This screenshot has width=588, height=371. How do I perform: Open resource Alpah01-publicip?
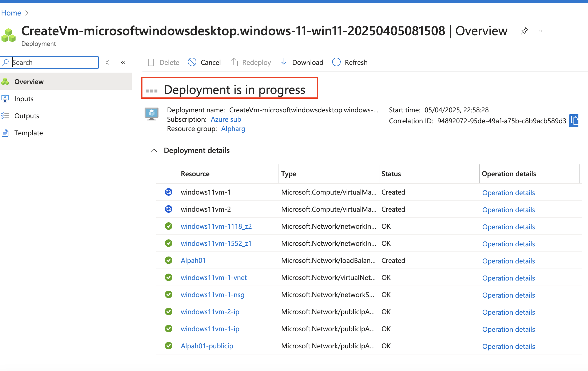pos(207,346)
